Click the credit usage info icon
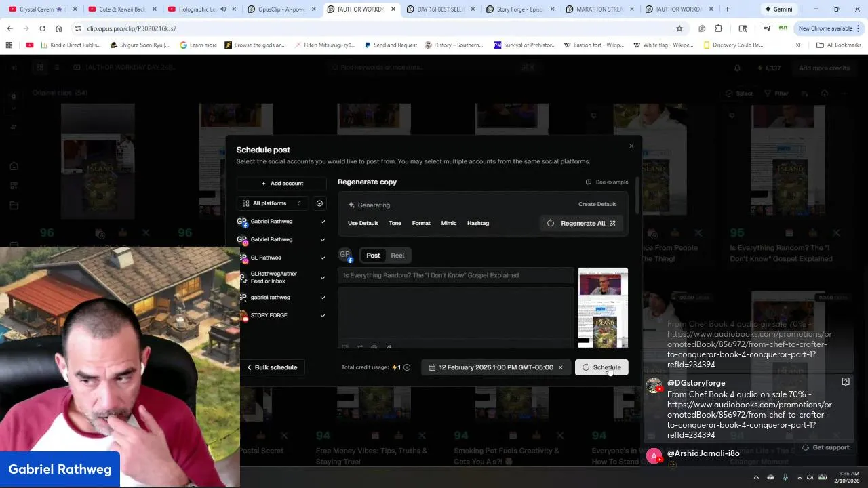Image resolution: width=868 pixels, height=488 pixels. [407, 367]
